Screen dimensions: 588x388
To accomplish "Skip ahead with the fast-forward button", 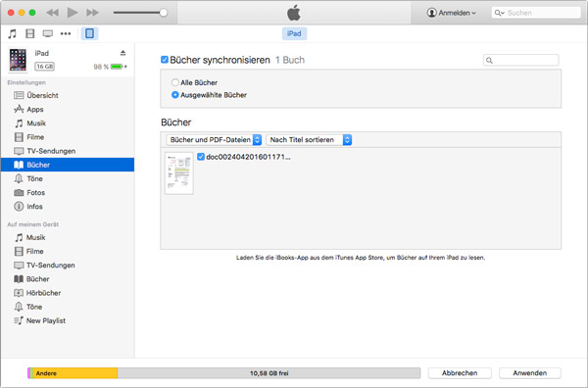I will click(92, 13).
